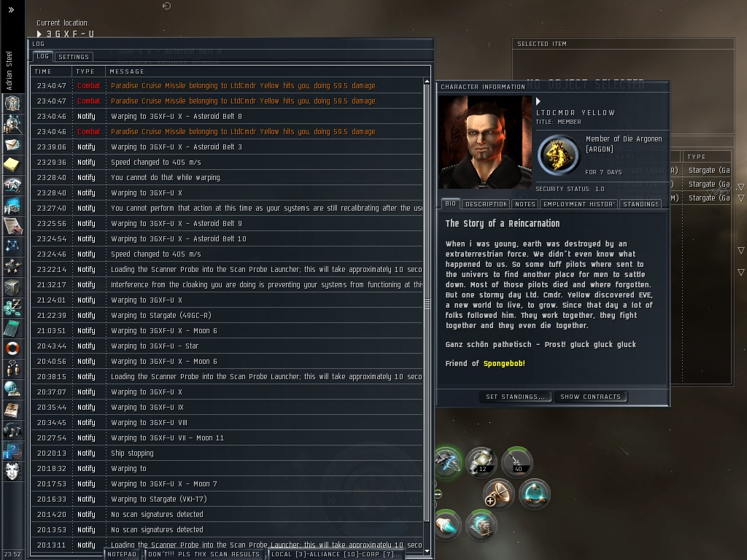Open the Employment History tab
Image resolution: width=747 pixels, height=560 pixels.
(x=578, y=204)
